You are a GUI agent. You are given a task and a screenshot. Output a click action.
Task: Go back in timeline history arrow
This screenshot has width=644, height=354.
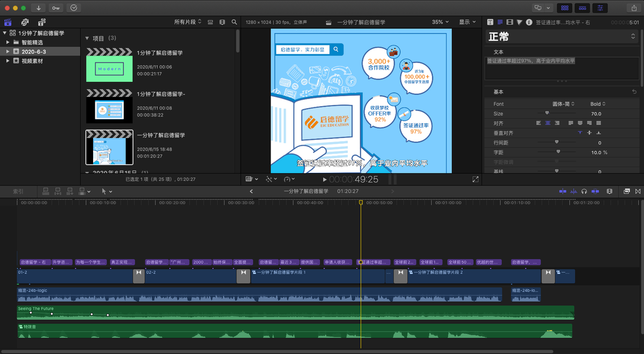click(x=252, y=191)
